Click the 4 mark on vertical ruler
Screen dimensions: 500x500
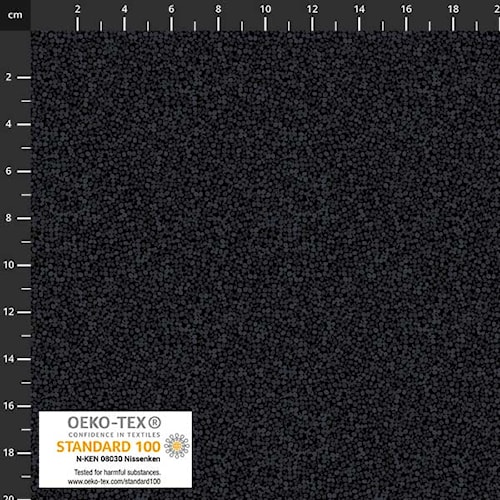click(8, 124)
